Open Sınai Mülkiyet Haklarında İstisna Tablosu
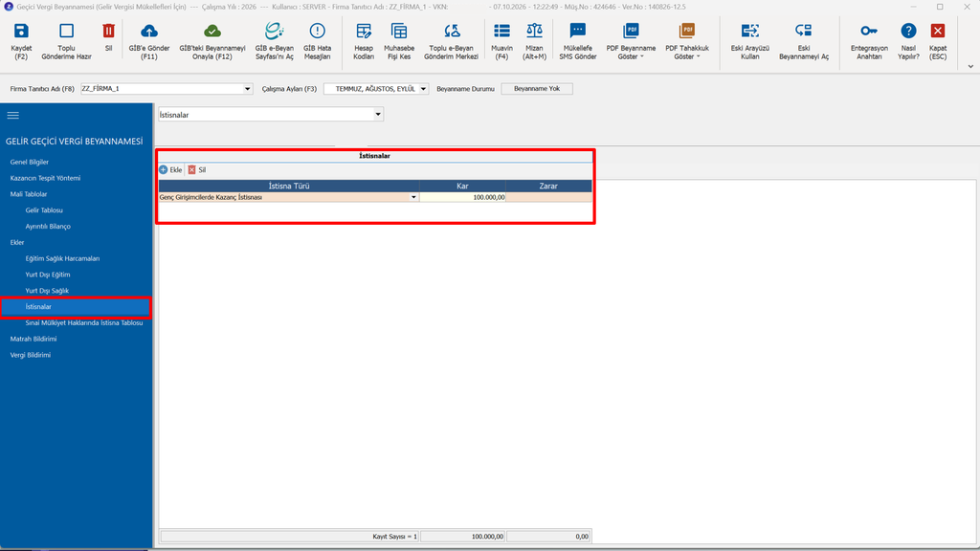 84,323
